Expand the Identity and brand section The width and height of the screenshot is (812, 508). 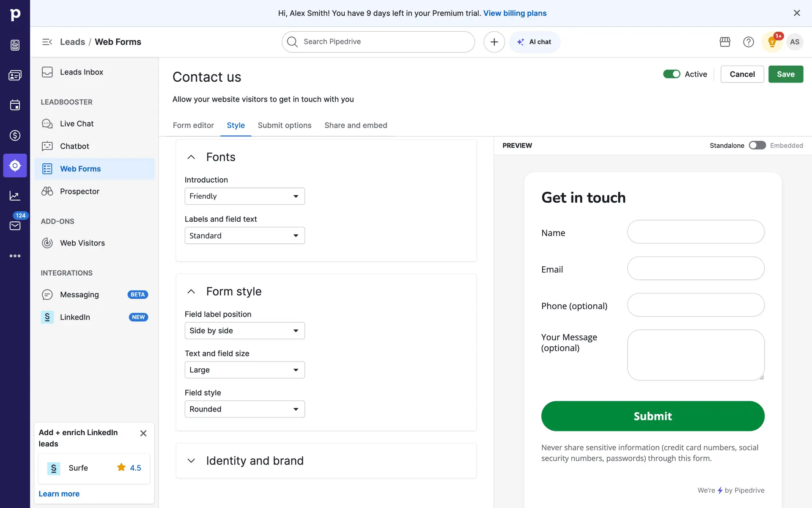click(x=255, y=461)
